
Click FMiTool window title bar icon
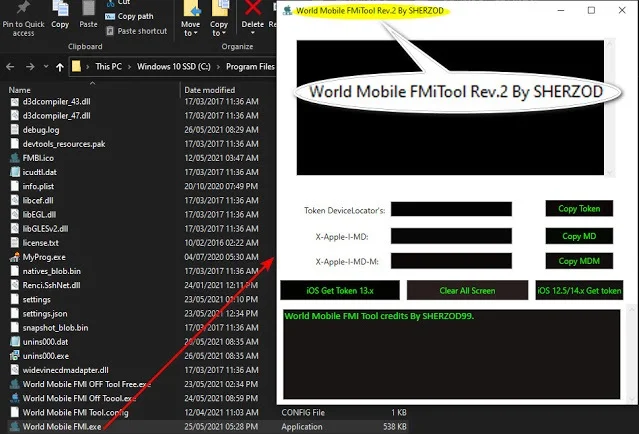point(287,11)
